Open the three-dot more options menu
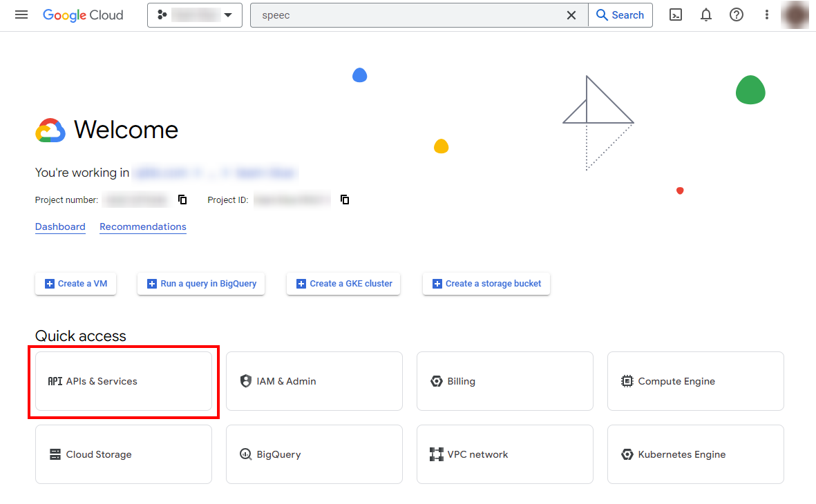The width and height of the screenshot is (816, 504). click(x=766, y=14)
